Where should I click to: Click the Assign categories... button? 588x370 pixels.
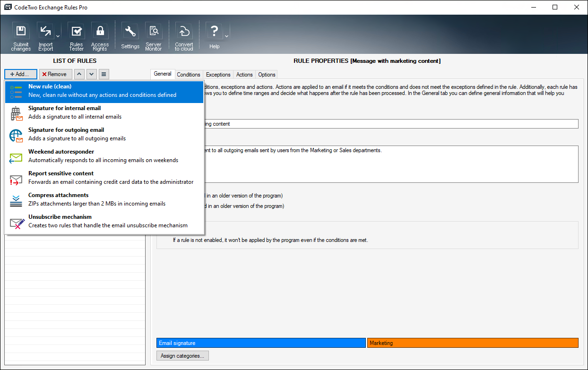pos(182,356)
